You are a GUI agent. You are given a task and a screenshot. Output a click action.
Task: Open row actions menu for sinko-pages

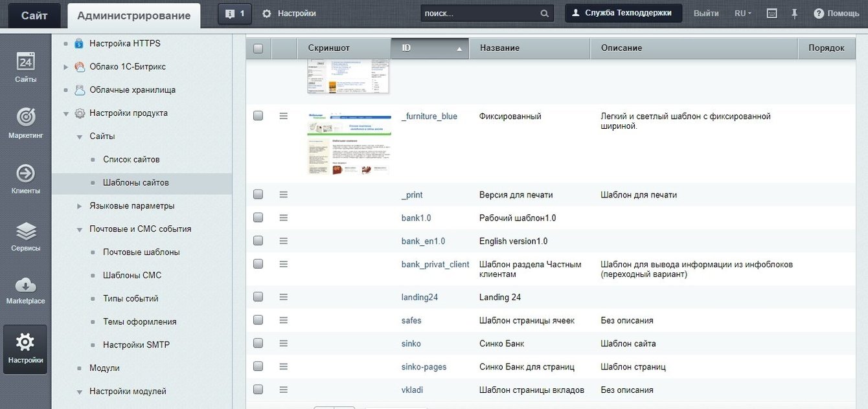coord(283,366)
